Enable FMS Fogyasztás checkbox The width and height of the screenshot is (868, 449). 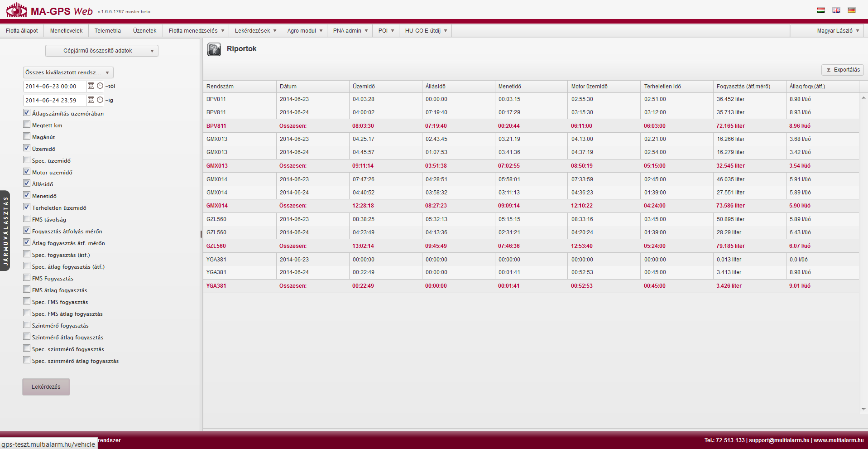tap(27, 278)
